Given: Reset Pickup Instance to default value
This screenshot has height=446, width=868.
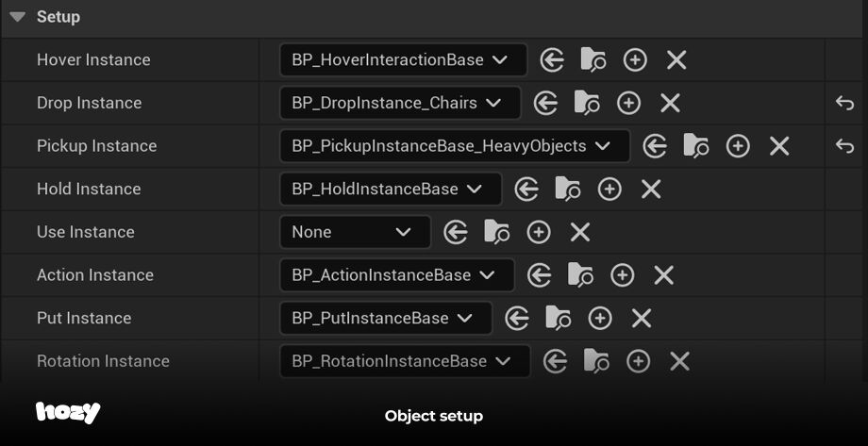Looking at the screenshot, I should click(844, 146).
